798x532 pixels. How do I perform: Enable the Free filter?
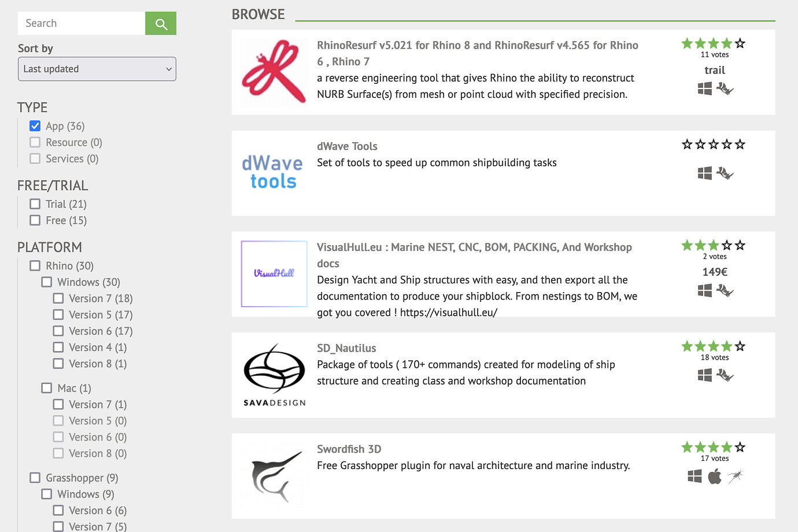click(x=35, y=220)
